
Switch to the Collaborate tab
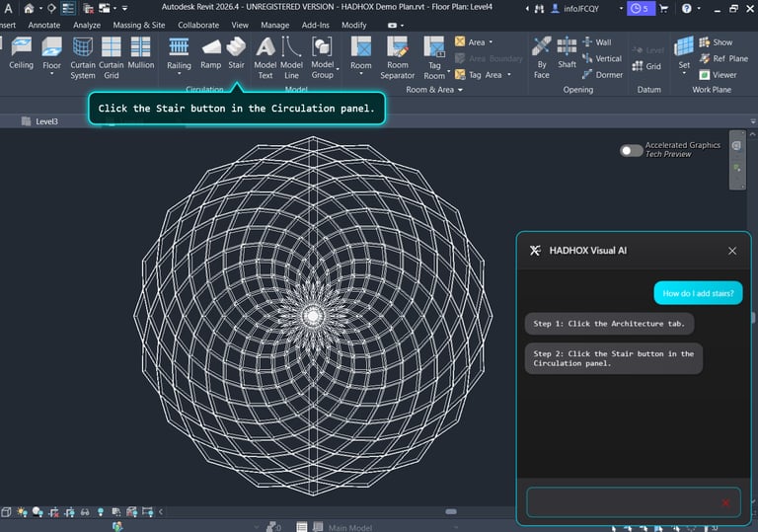tap(198, 25)
